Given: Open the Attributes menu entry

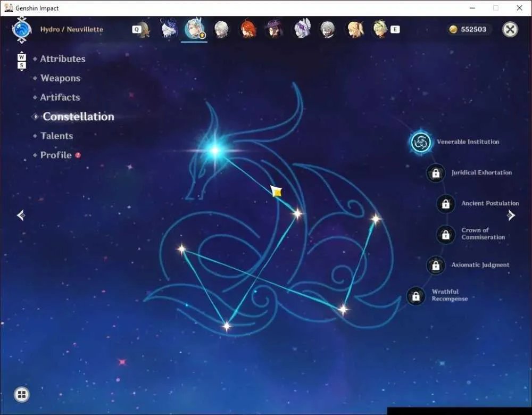Looking at the screenshot, I should [63, 59].
